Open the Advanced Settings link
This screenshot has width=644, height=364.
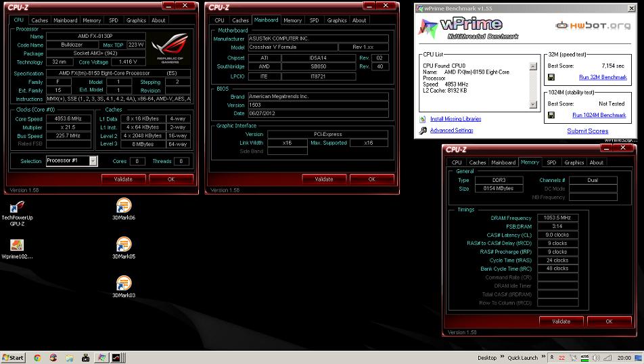451,130
